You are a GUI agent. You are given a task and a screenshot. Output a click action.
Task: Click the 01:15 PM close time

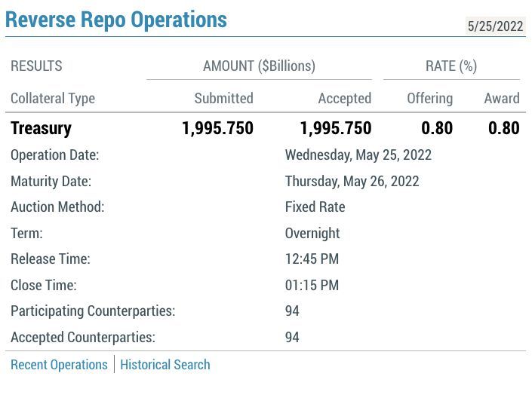pyautogui.click(x=312, y=285)
